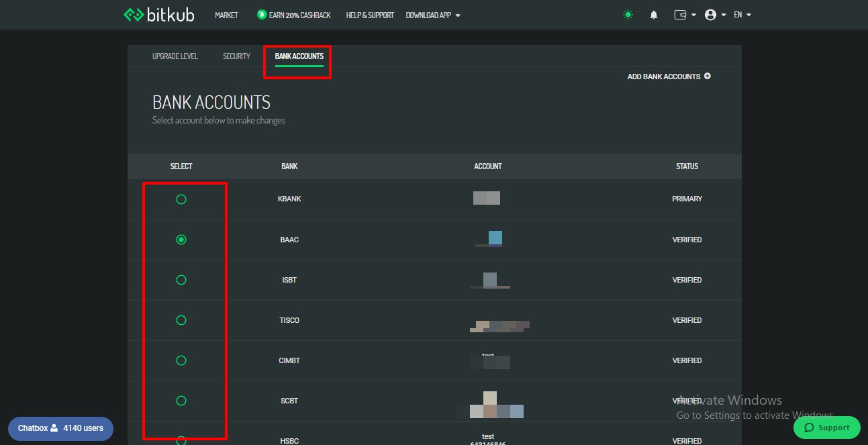Select the SCBT account radio button
This screenshot has width=868, height=445.
click(x=181, y=400)
